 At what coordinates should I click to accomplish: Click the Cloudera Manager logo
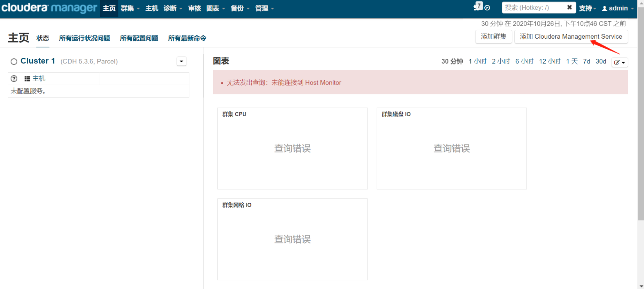[x=49, y=8]
